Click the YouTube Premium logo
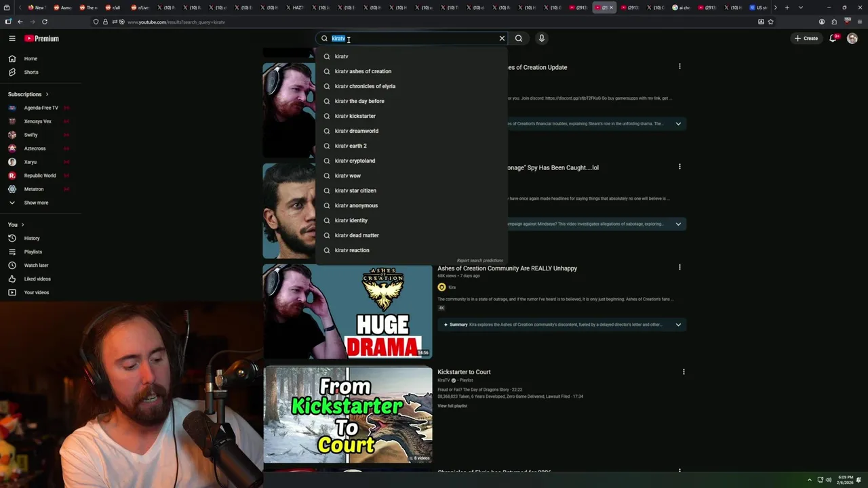Image resolution: width=868 pixels, height=488 pixels. click(42, 39)
